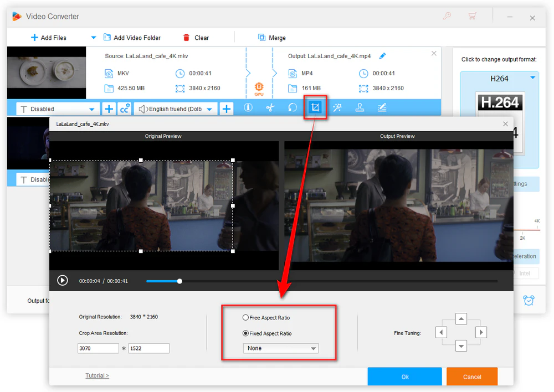This screenshot has width=554, height=392.
Task: Click Add Video Folder
Action: pos(132,38)
